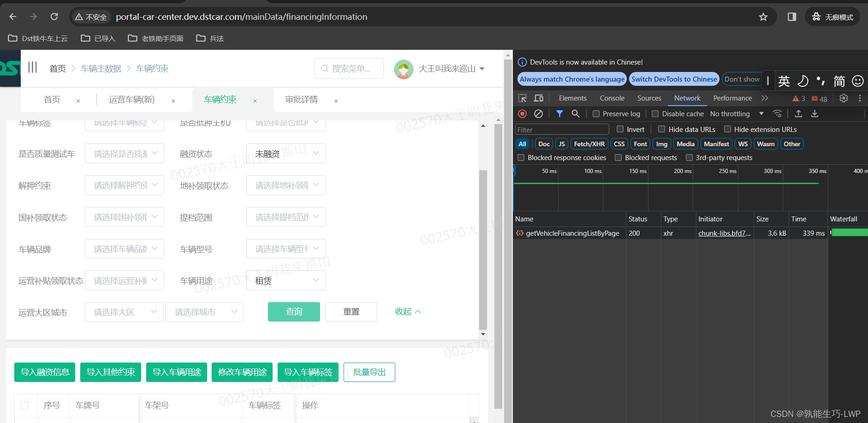
Task: Click 导入融资信息 button
Action: (45, 372)
